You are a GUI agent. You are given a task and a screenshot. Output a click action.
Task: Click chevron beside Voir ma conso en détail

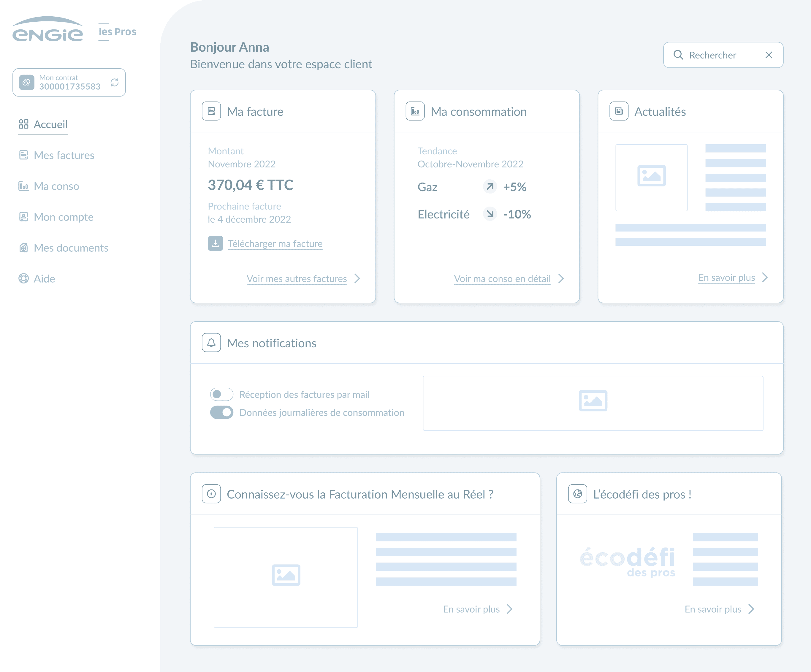point(561,278)
